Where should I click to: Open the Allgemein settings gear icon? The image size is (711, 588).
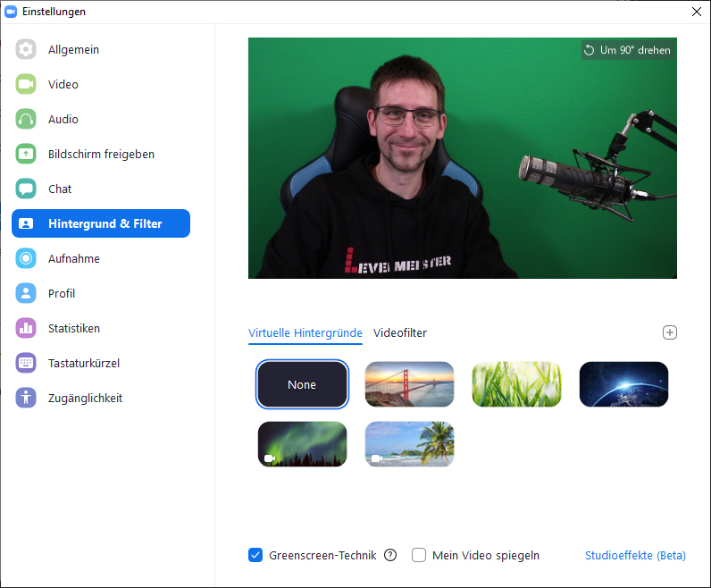(26, 50)
